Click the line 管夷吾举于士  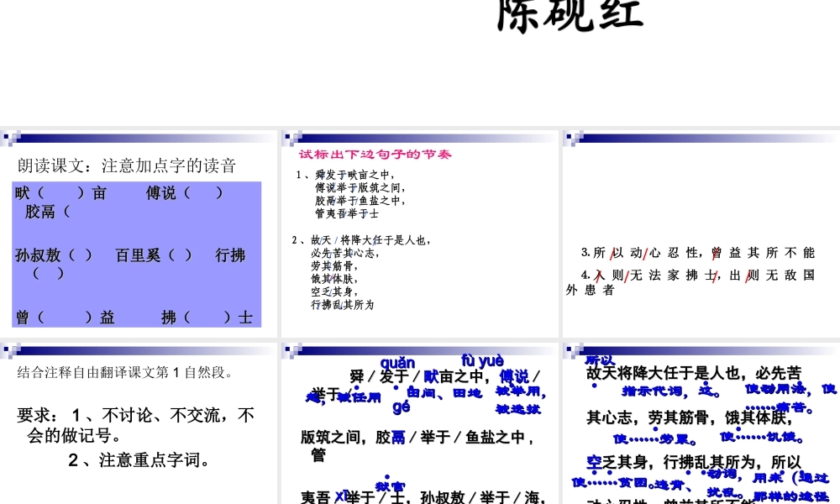347,213
